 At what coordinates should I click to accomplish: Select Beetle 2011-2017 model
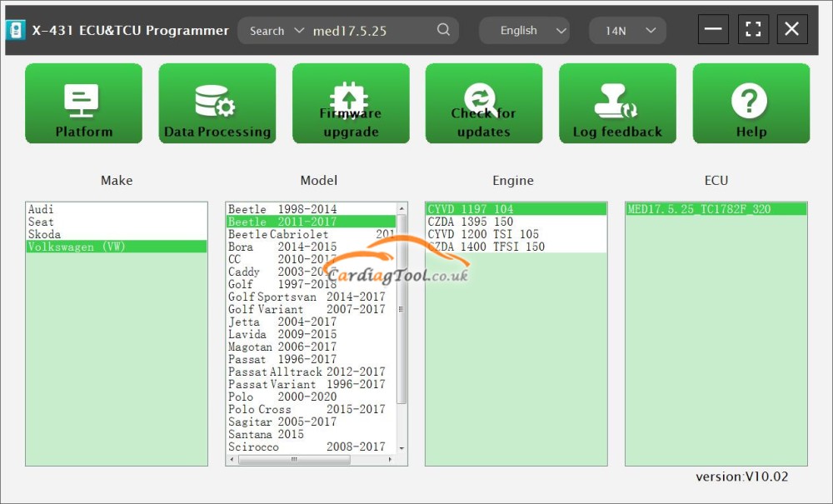point(312,222)
